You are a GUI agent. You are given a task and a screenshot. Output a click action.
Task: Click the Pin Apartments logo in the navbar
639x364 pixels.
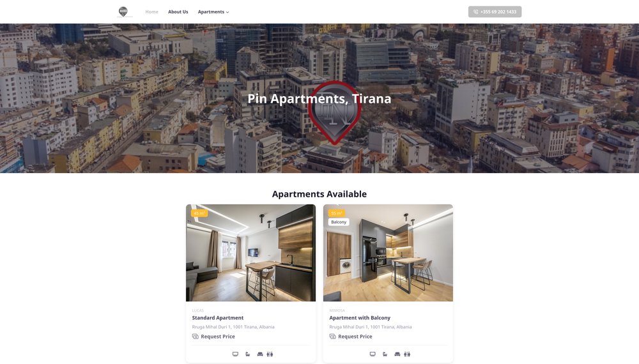click(123, 11)
